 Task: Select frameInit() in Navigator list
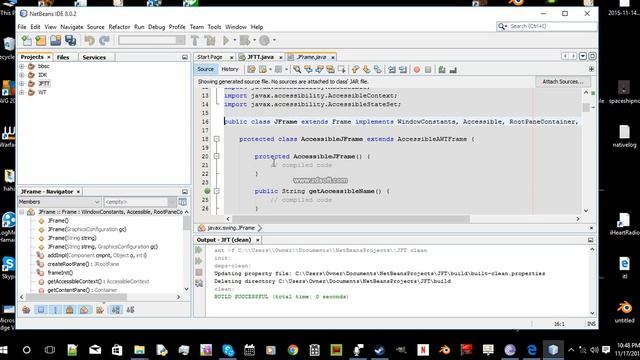[x=60, y=273]
